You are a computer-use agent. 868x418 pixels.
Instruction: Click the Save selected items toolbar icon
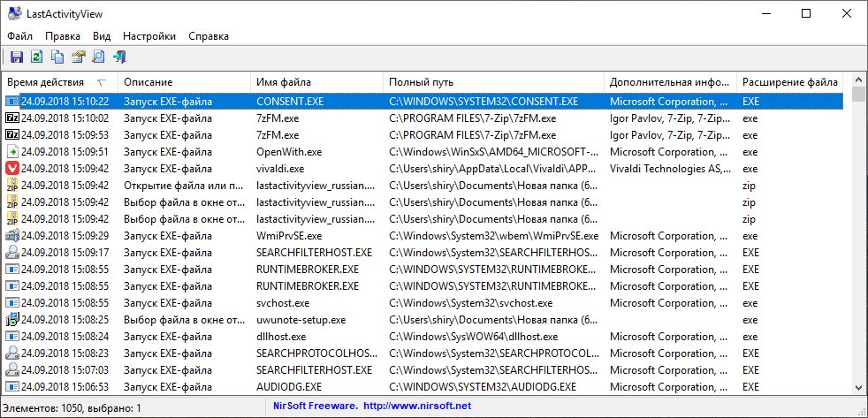pos(16,57)
